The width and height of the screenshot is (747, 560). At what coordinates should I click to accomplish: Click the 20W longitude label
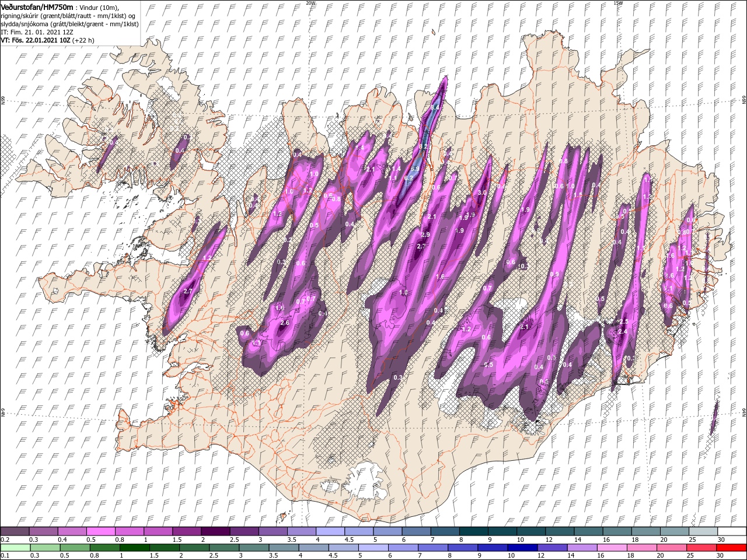[x=310, y=2]
